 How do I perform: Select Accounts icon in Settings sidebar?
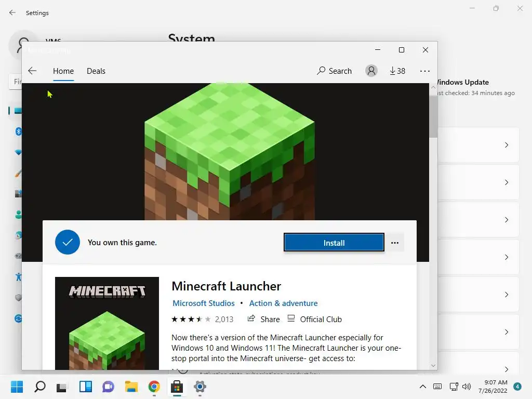click(18, 215)
